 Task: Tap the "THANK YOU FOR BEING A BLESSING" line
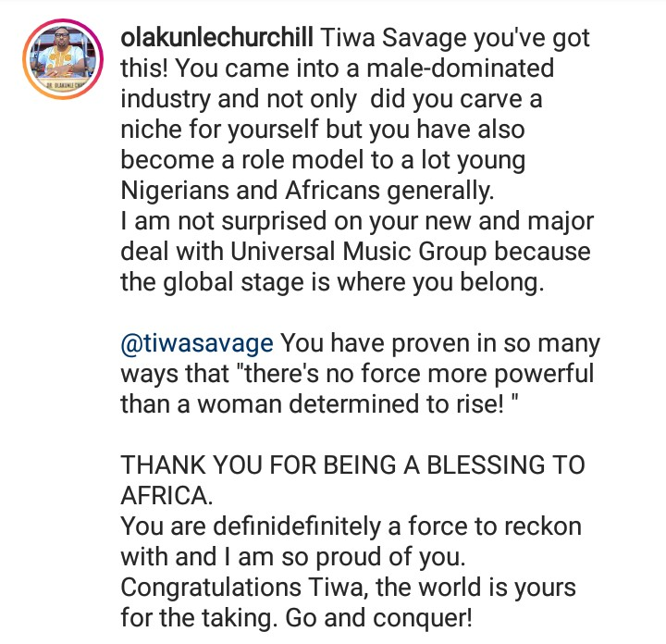(352, 464)
